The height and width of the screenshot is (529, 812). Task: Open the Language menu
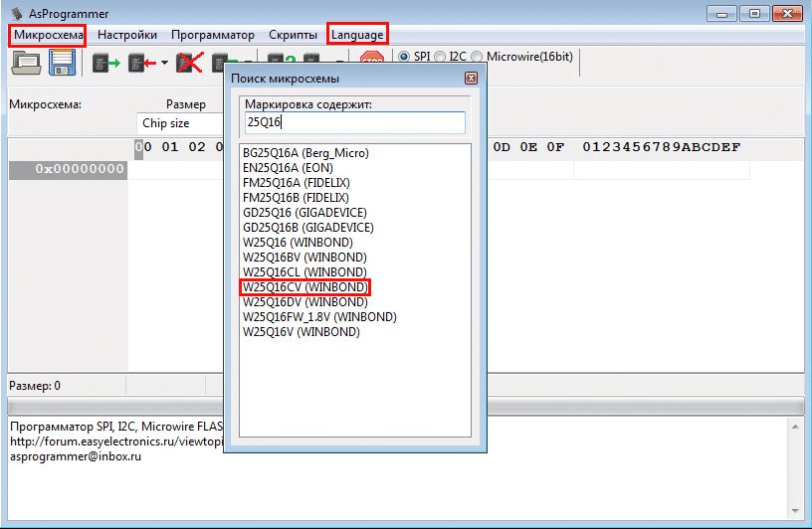pyautogui.click(x=357, y=35)
